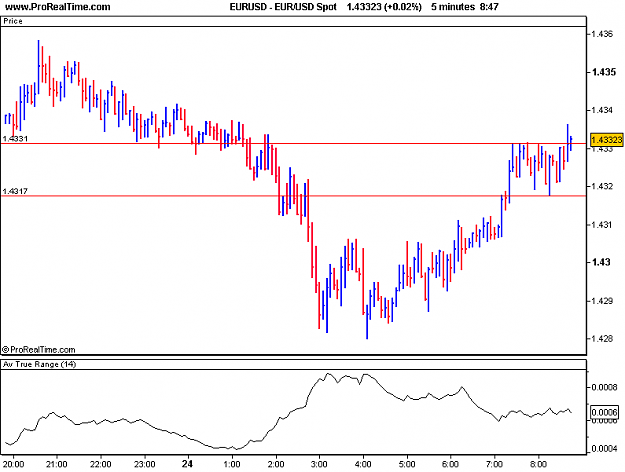Click the 0.0004 ATR axis label
This screenshot has height=472, width=625.
pos(604,448)
